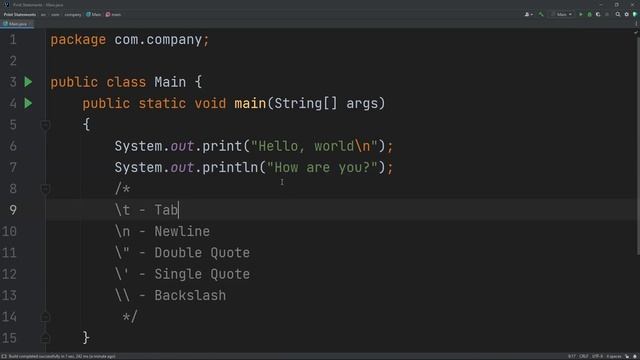Click 'String[] args' parameter text
Image resolution: width=640 pixels, height=360 pixels.
326,103
